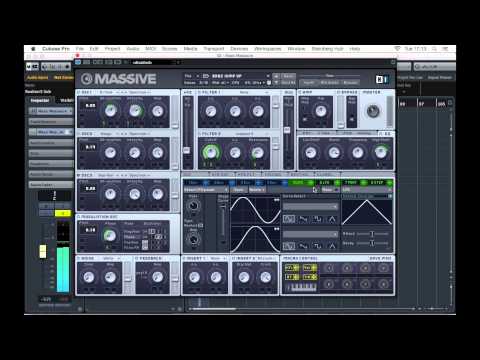Click the Vel macro source icon

pos(310,268)
